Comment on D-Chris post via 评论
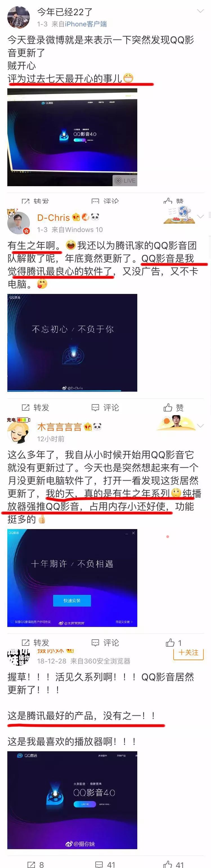 point(105,407)
